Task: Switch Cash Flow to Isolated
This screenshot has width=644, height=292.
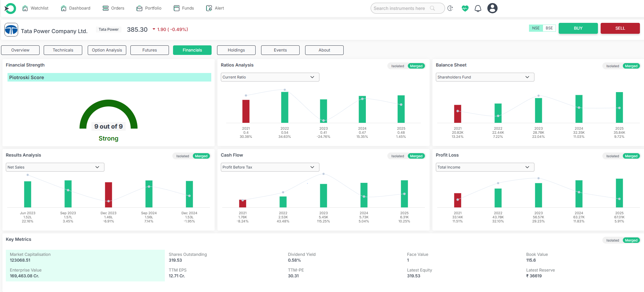Action: pos(398,156)
